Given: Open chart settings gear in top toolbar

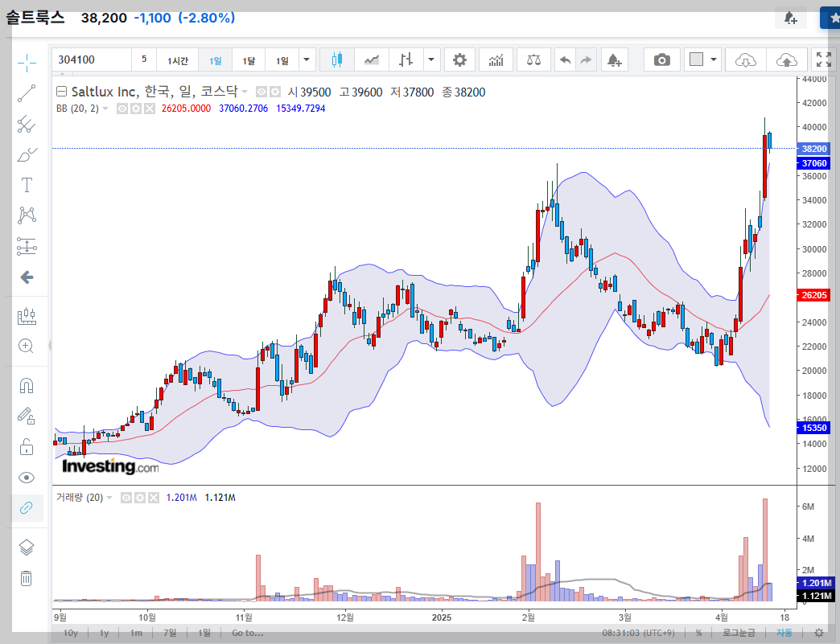Looking at the screenshot, I should (x=459, y=59).
